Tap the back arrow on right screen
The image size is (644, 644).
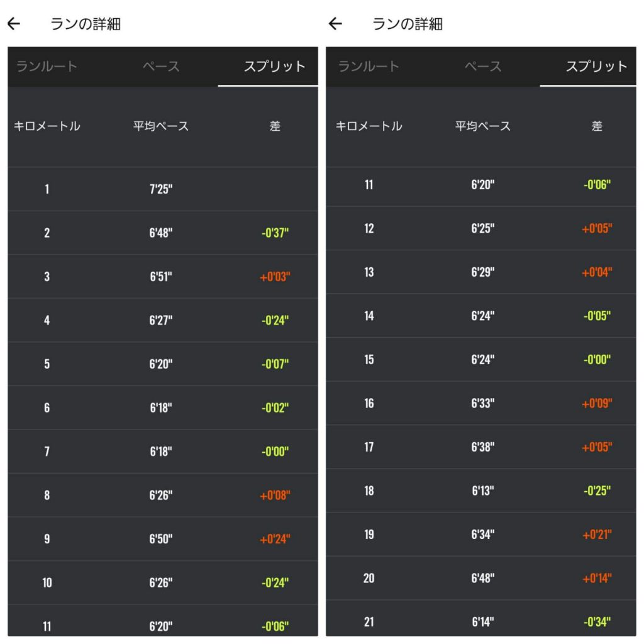[x=336, y=24]
